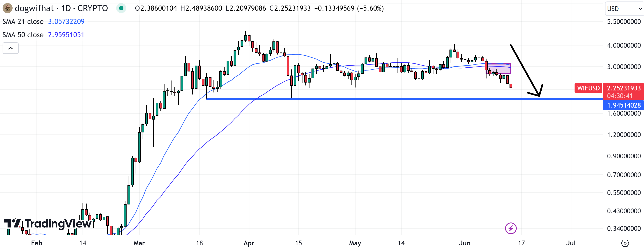Screen dimensions: 644x247
Task: Open symbol search by clicking dogwifhat title
Action: (35, 8)
